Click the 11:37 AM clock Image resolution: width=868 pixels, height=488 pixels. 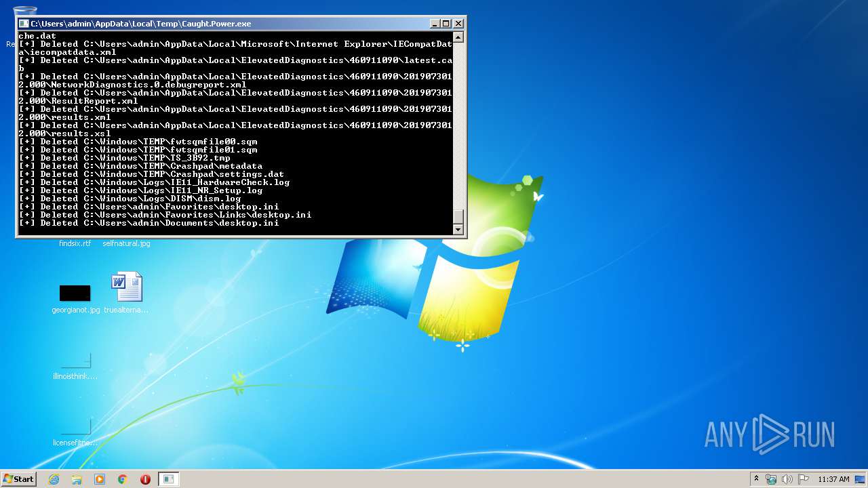pos(833,479)
